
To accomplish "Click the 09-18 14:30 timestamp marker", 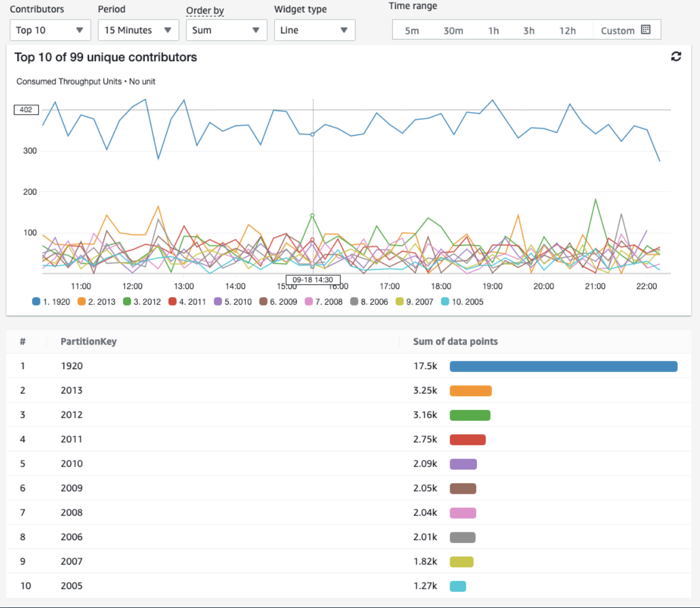I will (313, 280).
